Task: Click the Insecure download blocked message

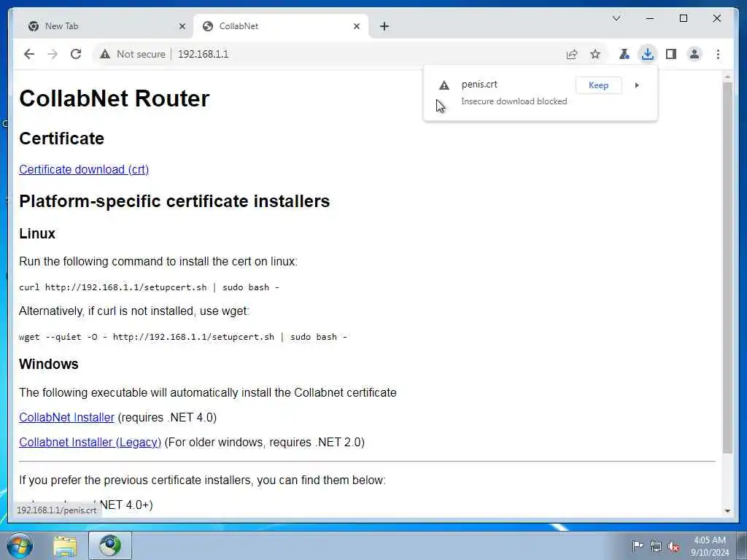Action: click(514, 101)
